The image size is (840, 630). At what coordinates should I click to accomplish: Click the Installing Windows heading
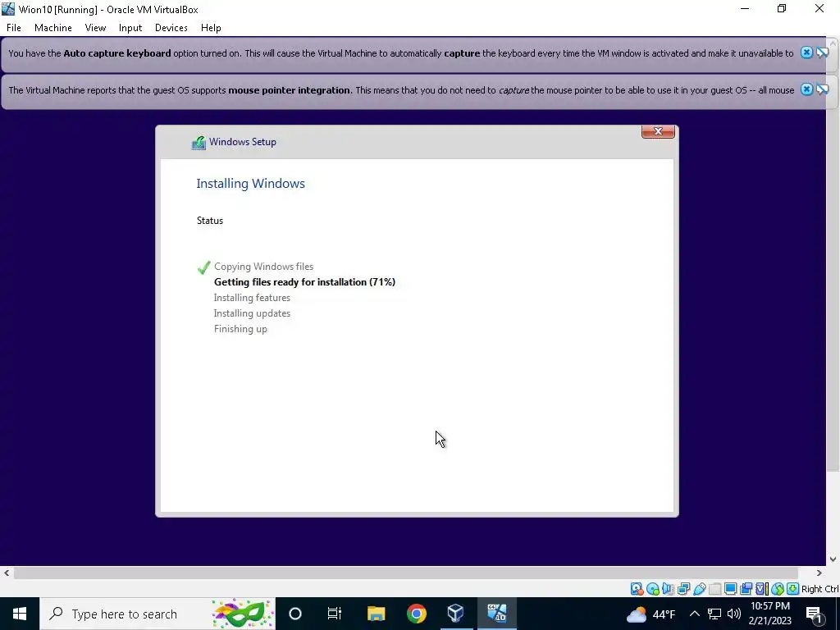tap(251, 183)
